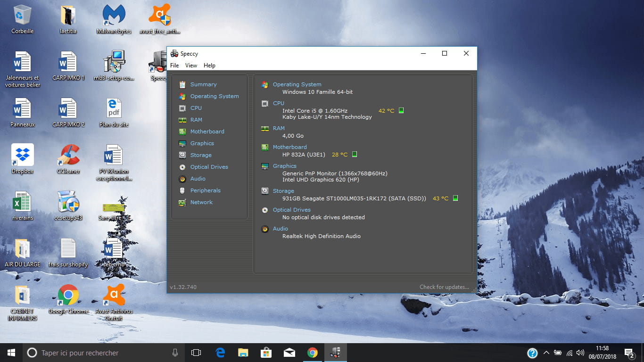Screen dimensions: 644x362
Task: Show hidden system tray icons
Action: (546, 353)
